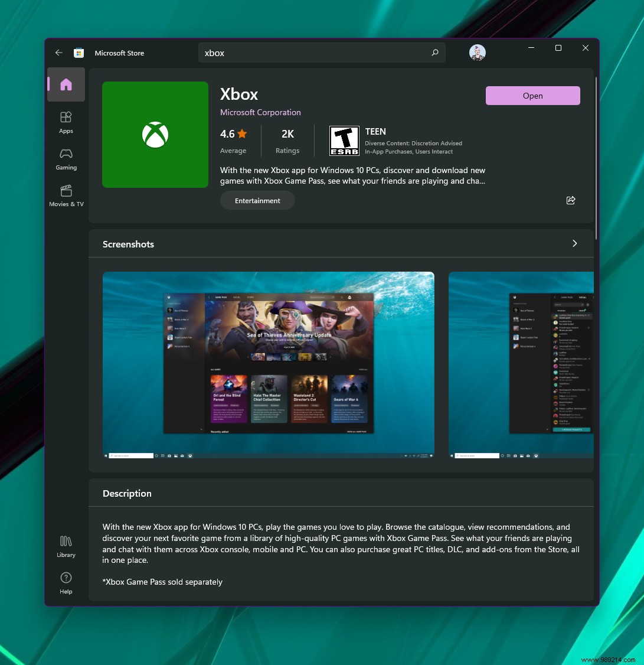Select the Home icon in the sidebar
This screenshot has width=644, height=665.
[x=66, y=84]
